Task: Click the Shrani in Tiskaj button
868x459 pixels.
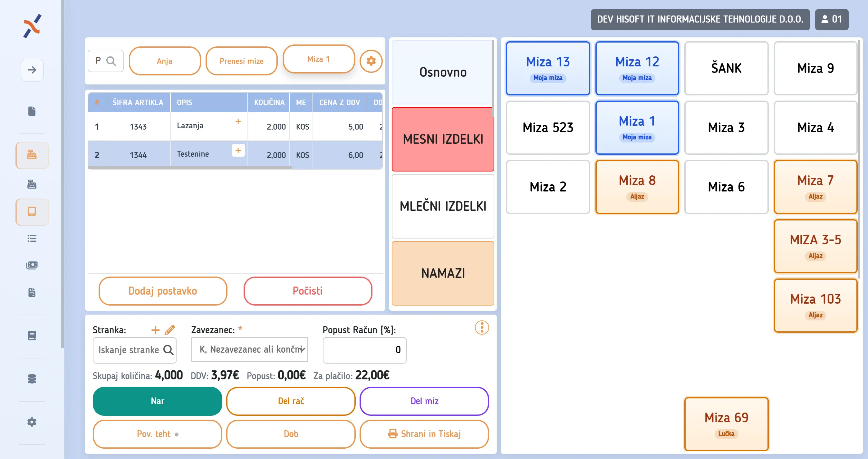Action: 424,434
